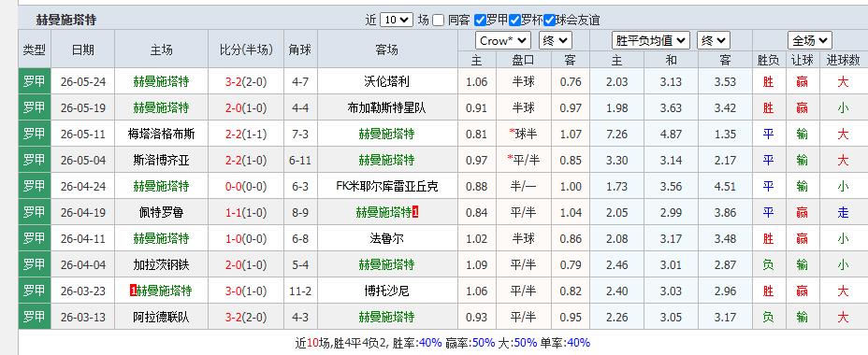The image size is (868, 355).
Task: Click the 进球数 column header
Action: pos(843,60)
